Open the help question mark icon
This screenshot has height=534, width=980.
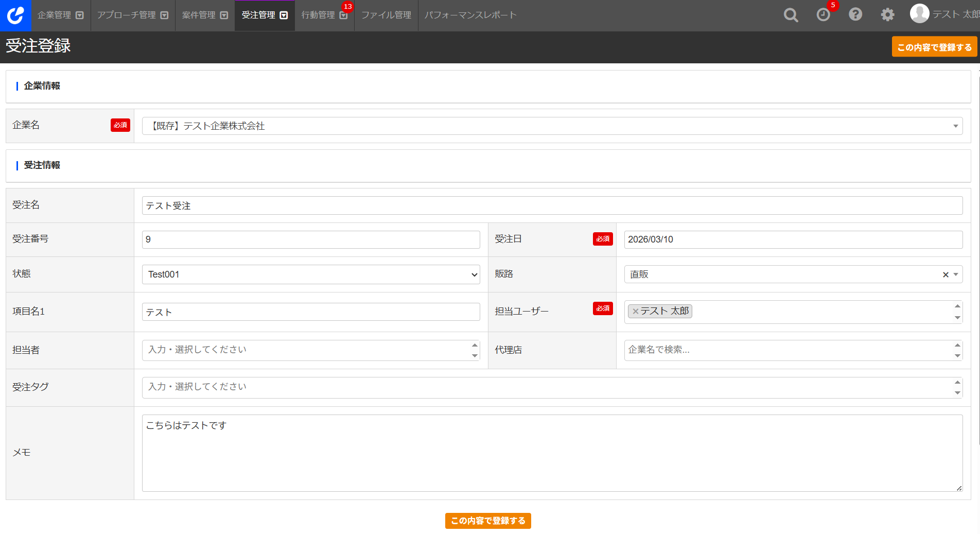(855, 14)
